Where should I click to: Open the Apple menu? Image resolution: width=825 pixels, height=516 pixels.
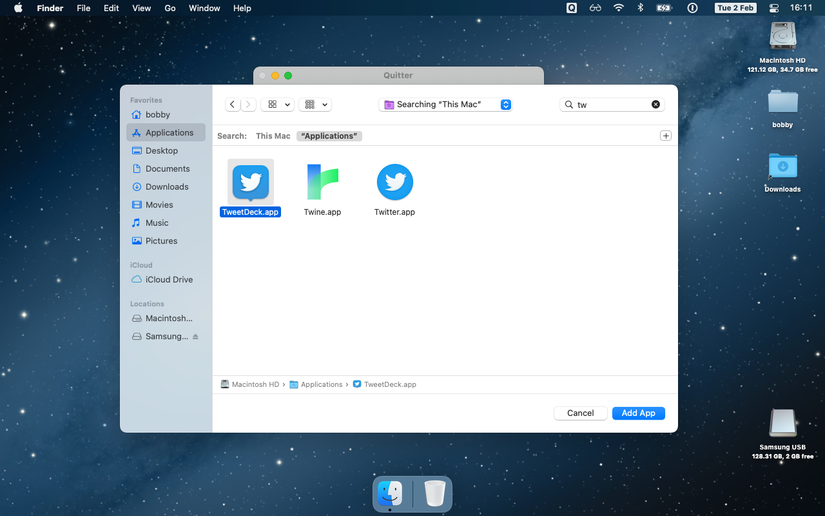coord(18,8)
